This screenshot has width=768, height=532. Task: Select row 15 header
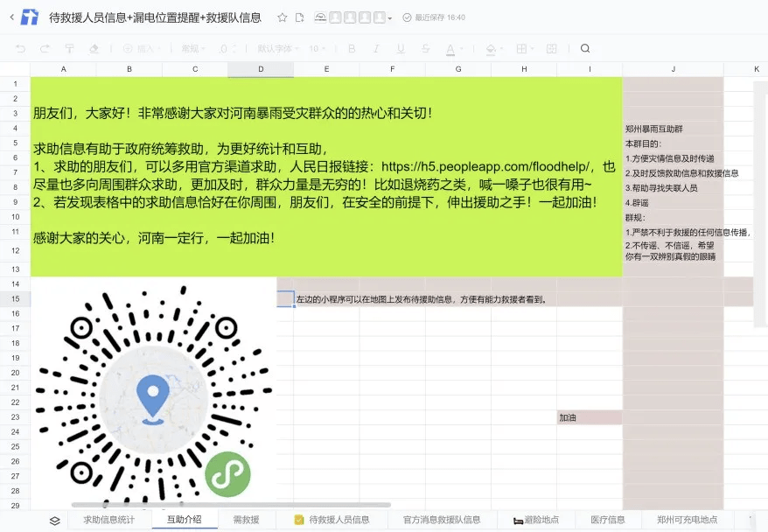click(x=15, y=299)
